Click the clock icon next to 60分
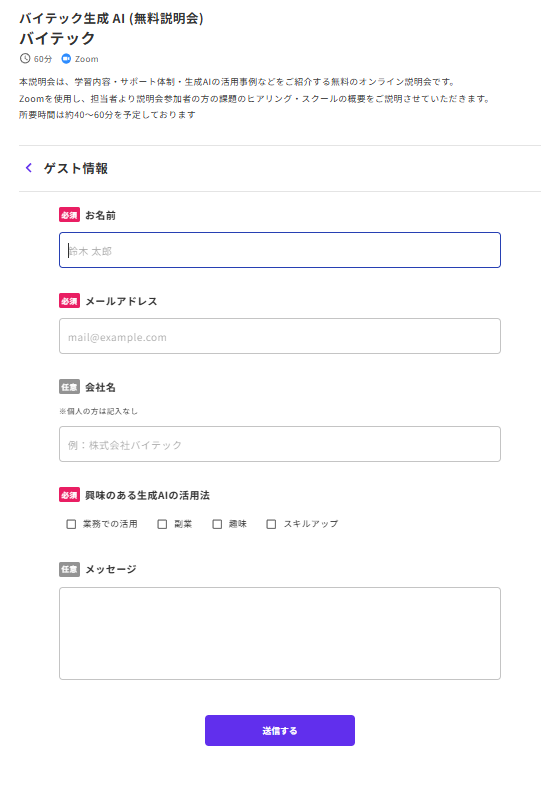The width and height of the screenshot is (557, 811). 25,58
